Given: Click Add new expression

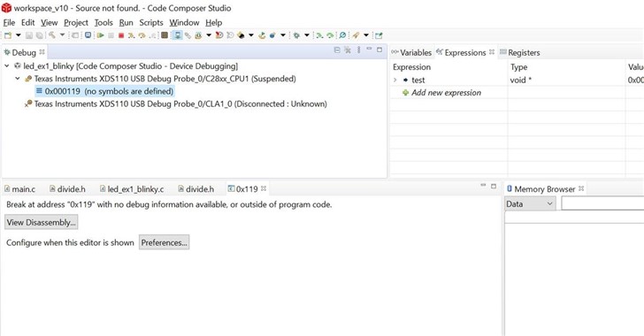Looking at the screenshot, I should point(446,93).
